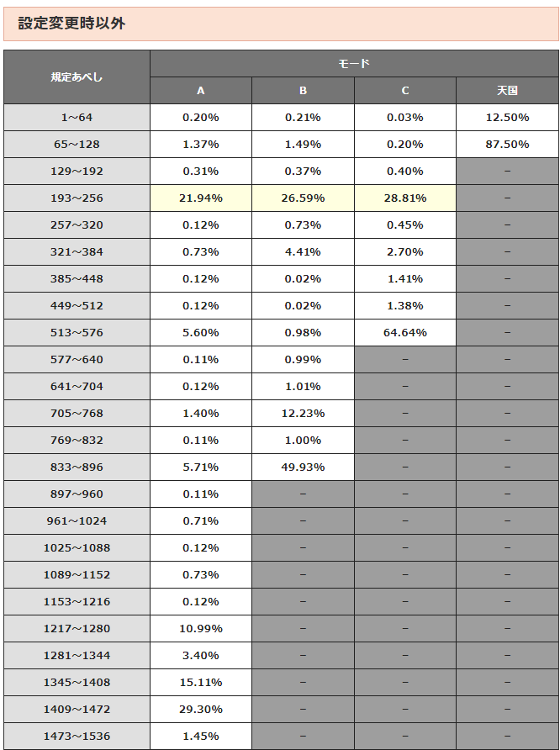
Task: Select the mode C column header
Action: point(405,91)
